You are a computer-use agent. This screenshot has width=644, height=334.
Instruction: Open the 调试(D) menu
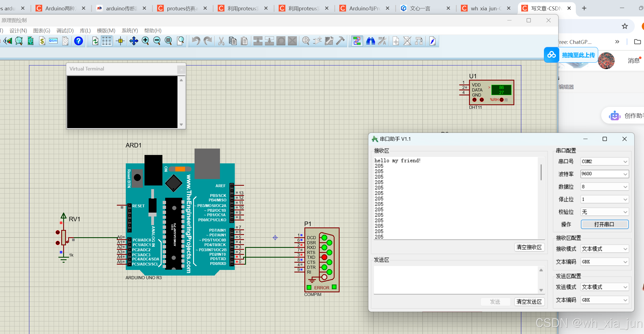click(65, 30)
